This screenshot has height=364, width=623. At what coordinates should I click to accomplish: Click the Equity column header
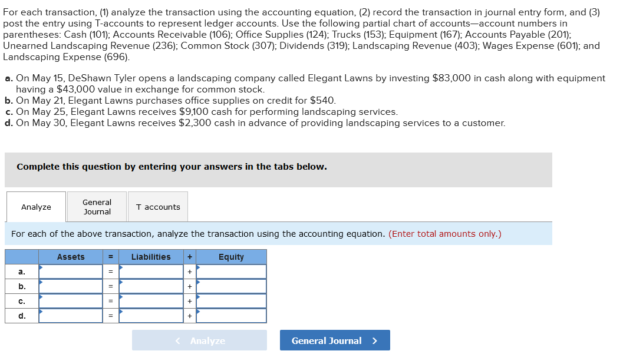[231, 257]
